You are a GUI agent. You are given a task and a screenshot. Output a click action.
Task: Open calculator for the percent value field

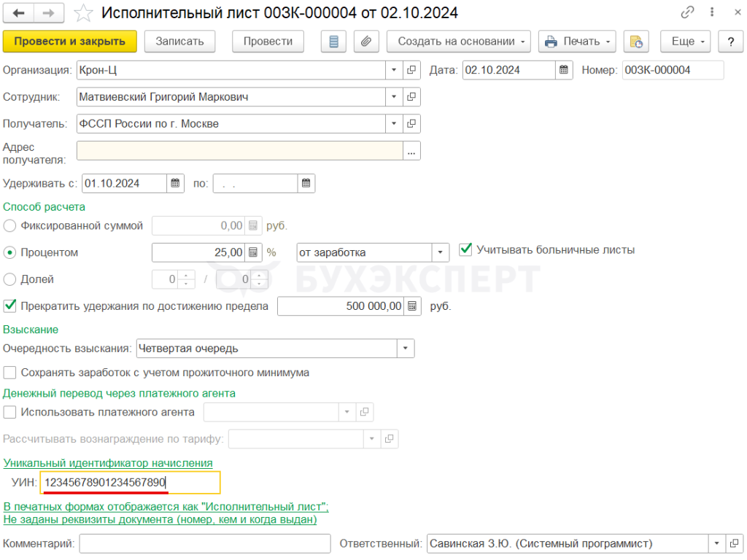tap(253, 252)
